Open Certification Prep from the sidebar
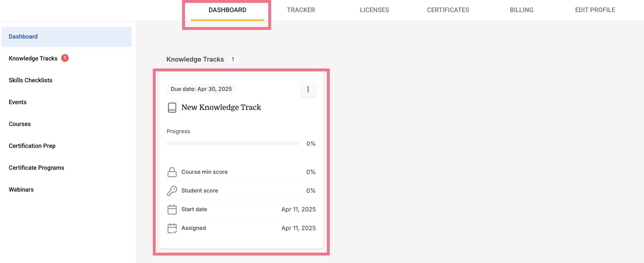The width and height of the screenshot is (644, 263). [32, 146]
